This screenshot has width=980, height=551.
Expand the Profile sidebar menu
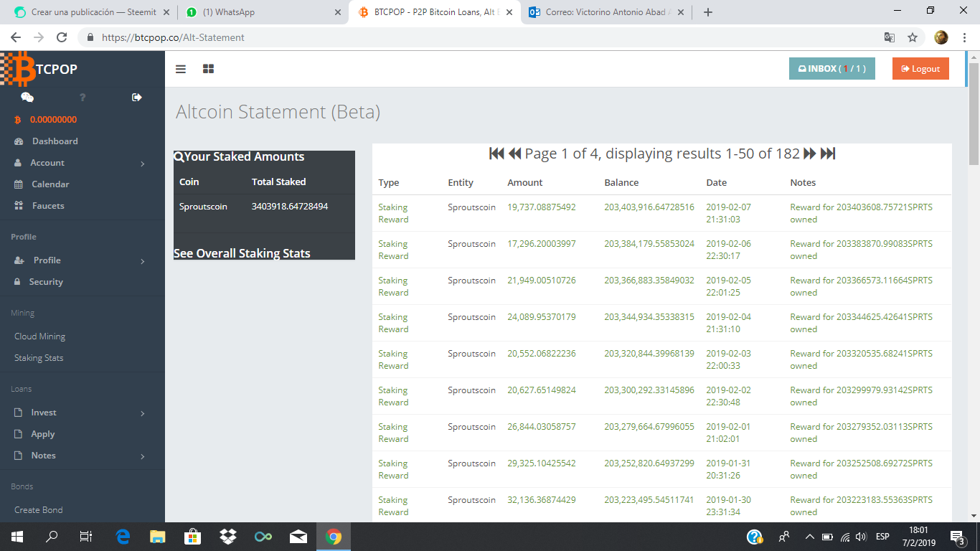click(83, 260)
